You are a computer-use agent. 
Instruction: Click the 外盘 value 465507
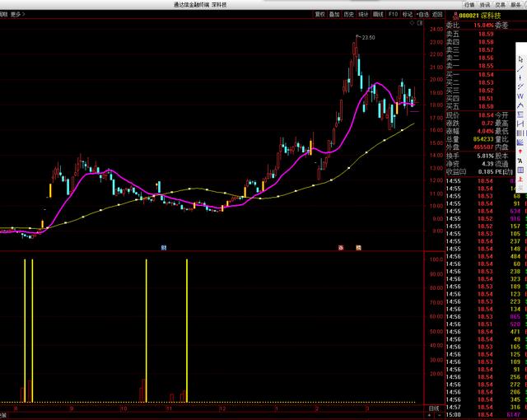[x=483, y=147]
